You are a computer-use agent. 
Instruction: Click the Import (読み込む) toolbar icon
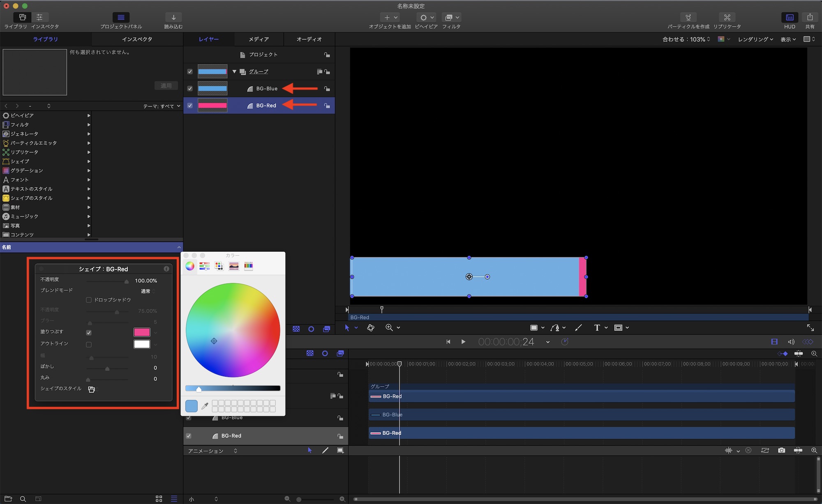pos(173,18)
